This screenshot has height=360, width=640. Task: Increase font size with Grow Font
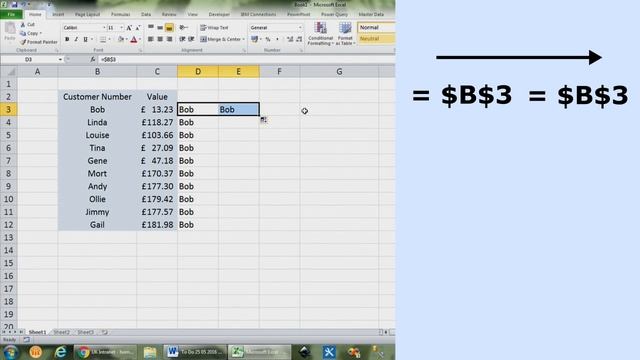click(x=129, y=28)
